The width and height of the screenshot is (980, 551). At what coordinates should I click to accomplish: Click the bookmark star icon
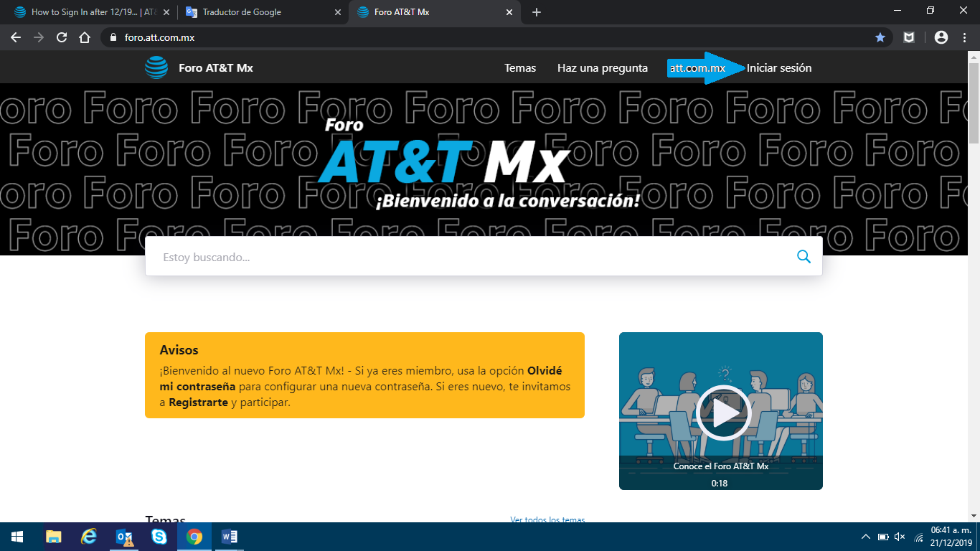tap(880, 37)
